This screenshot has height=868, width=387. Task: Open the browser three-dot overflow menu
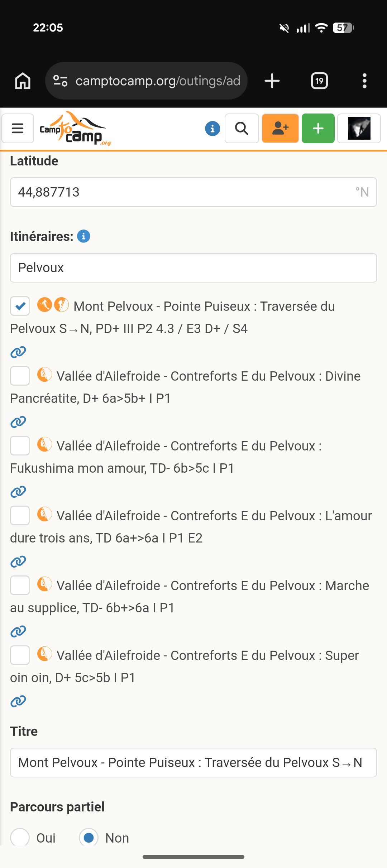pyautogui.click(x=364, y=81)
